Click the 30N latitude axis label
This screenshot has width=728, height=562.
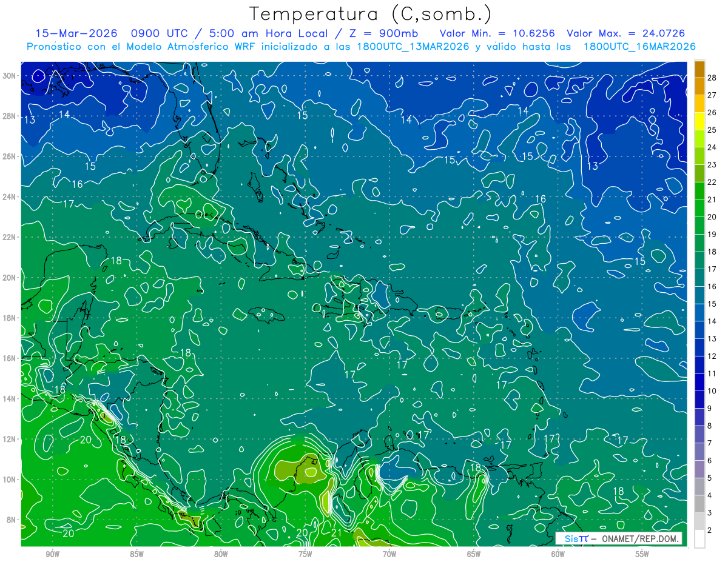[x=10, y=76]
